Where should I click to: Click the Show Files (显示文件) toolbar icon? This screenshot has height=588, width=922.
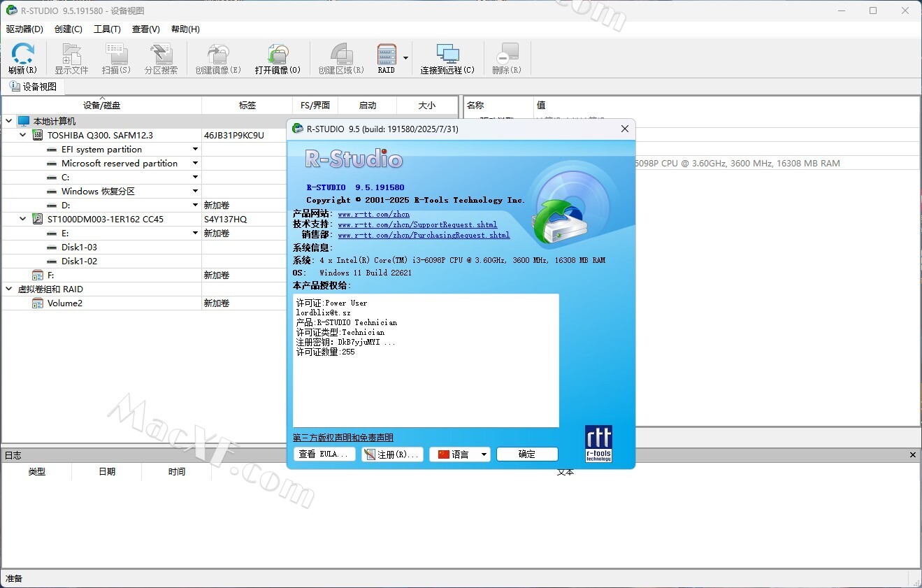coord(71,55)
